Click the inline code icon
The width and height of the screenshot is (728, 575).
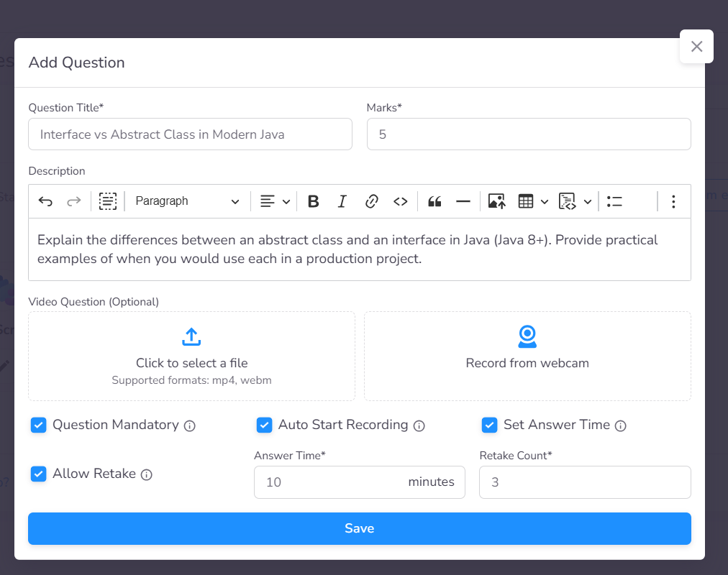coord(401,201)
